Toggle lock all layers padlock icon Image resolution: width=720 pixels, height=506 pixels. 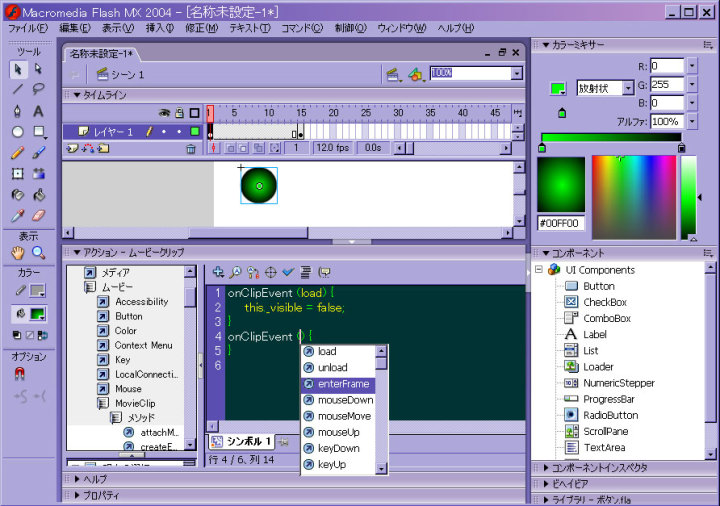180,113
